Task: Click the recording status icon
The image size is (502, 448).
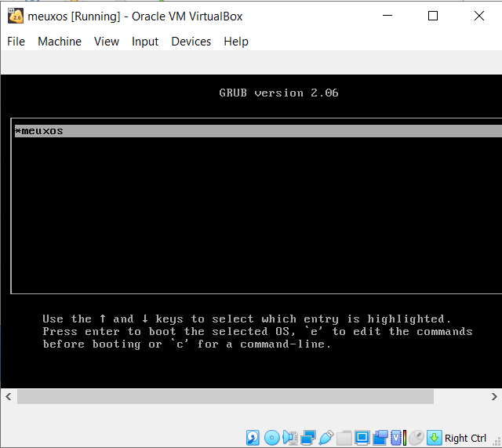Action: [380, 438]
